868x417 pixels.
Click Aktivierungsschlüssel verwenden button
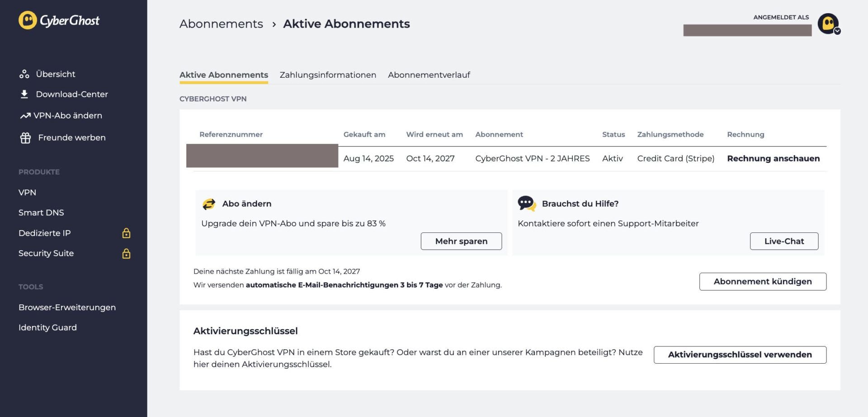click(x=740, y=355)
